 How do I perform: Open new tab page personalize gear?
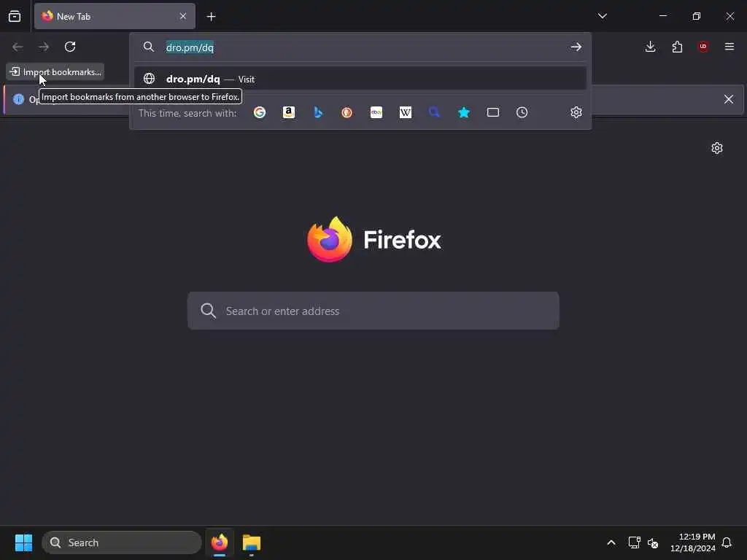717,148
